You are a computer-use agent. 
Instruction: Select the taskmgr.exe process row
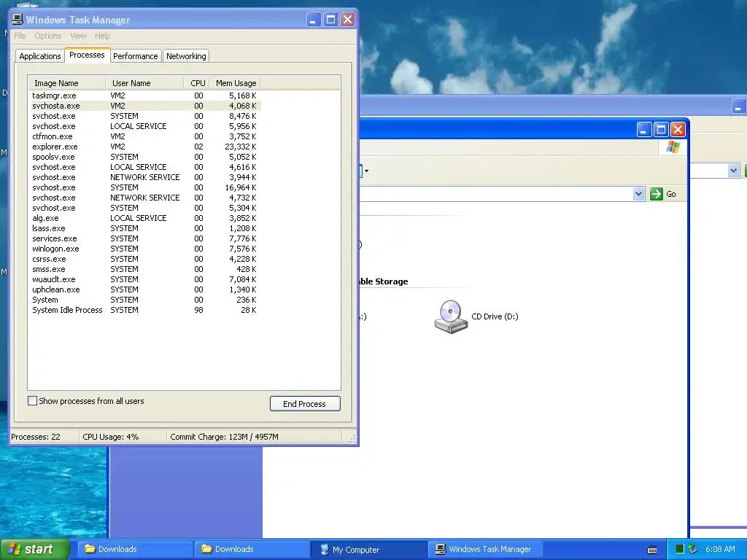[x=144, y=96]
